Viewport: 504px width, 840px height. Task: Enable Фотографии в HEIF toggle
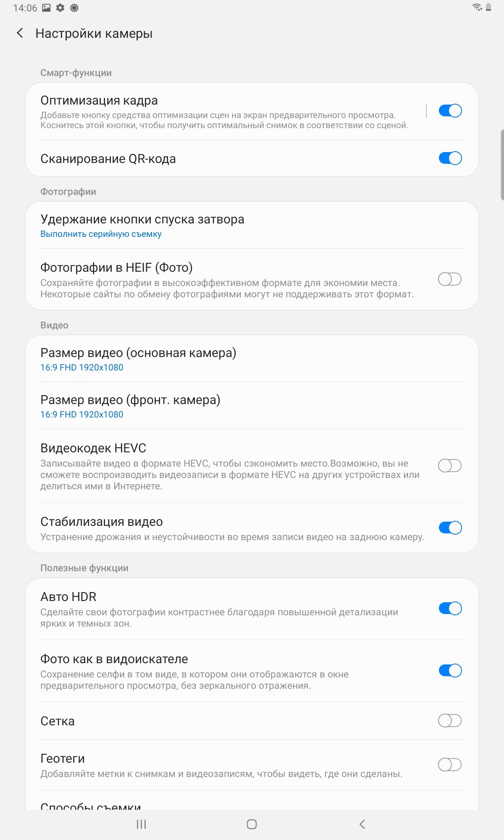click(x=450, y=279)
